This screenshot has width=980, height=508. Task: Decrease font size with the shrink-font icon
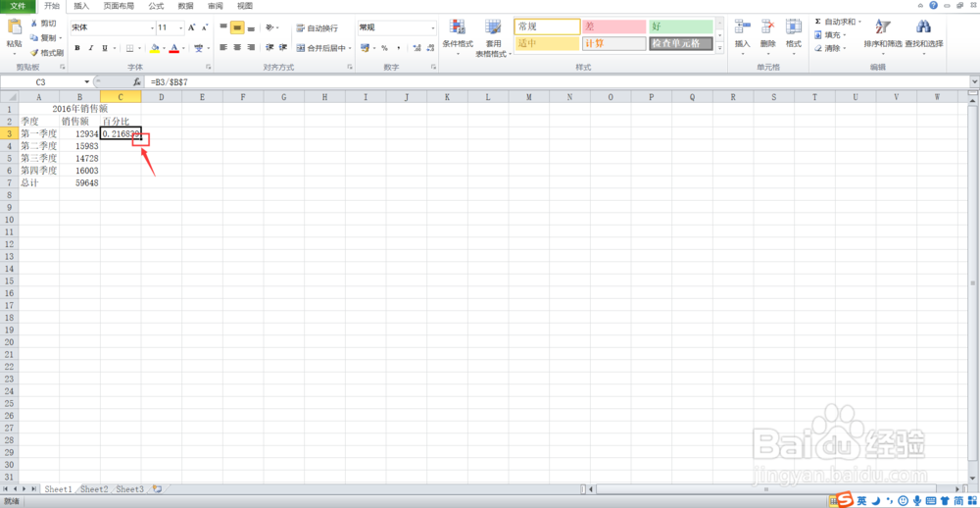[205, 28]
